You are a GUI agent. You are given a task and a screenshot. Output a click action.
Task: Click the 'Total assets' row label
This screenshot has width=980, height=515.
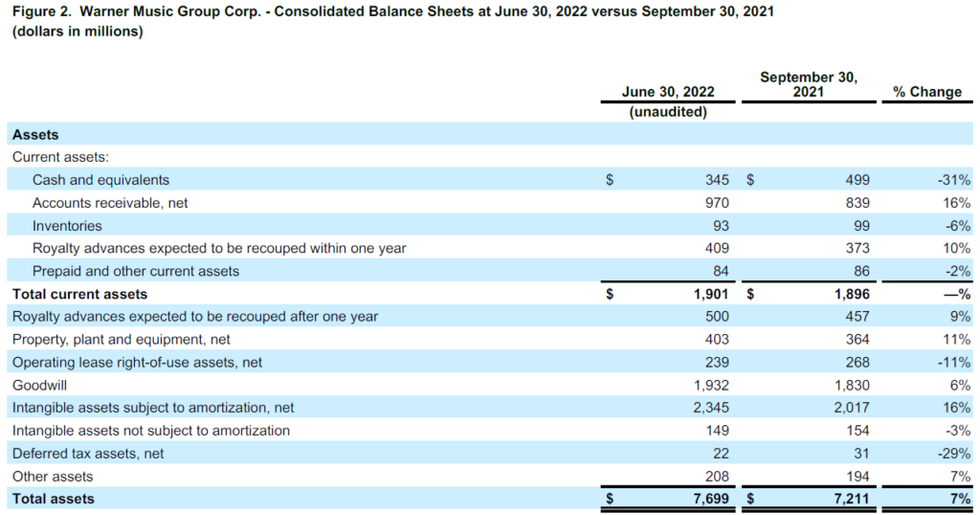pos(54,499)
